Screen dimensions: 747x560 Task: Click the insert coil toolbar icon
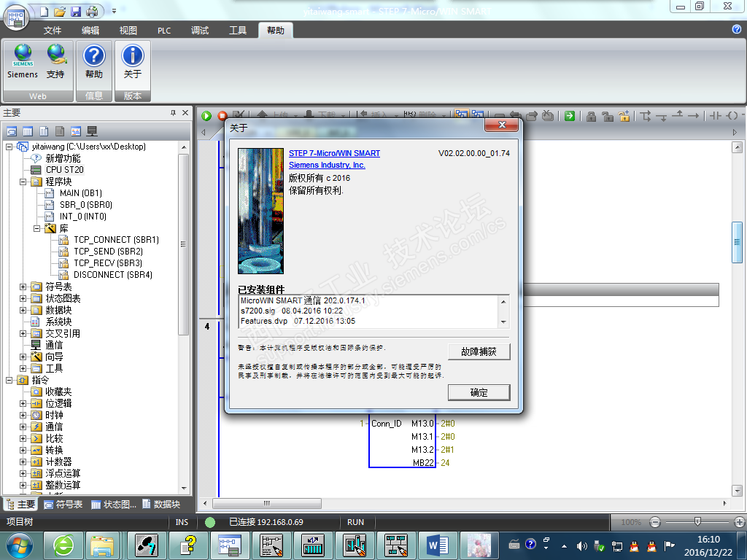click(732, 116)
